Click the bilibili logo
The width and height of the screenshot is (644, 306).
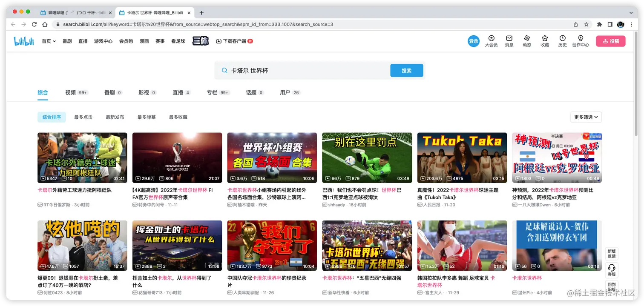[23, 41]
